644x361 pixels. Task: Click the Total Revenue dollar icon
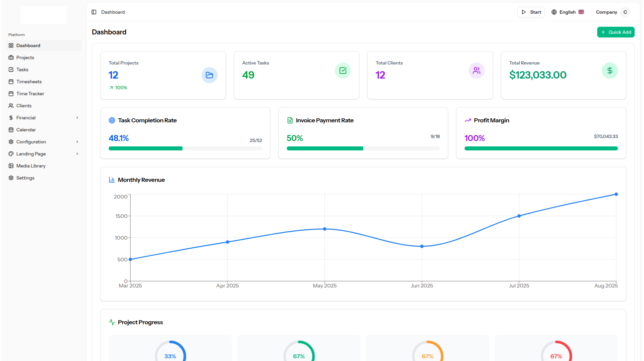[610, 71]
